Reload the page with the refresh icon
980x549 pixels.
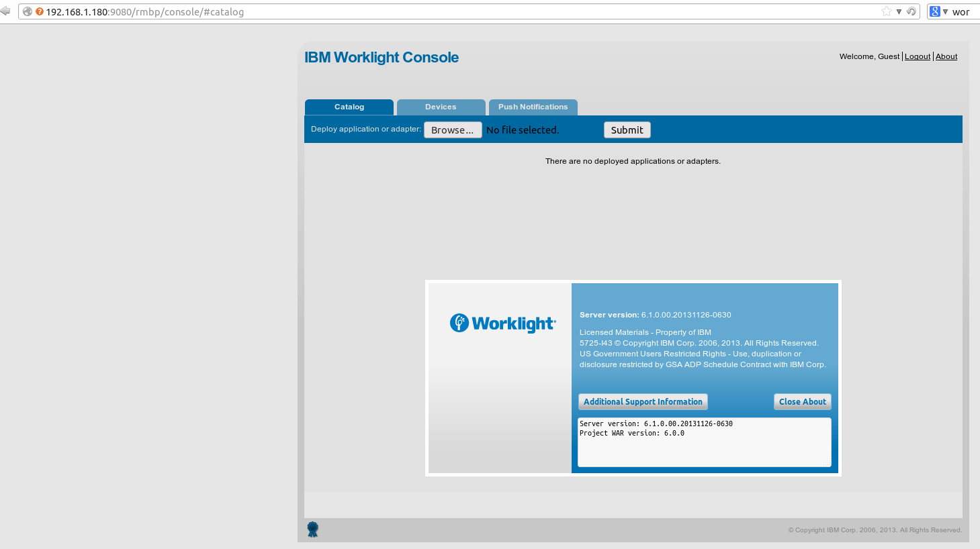pyautogui.click(x=911, y=11)
